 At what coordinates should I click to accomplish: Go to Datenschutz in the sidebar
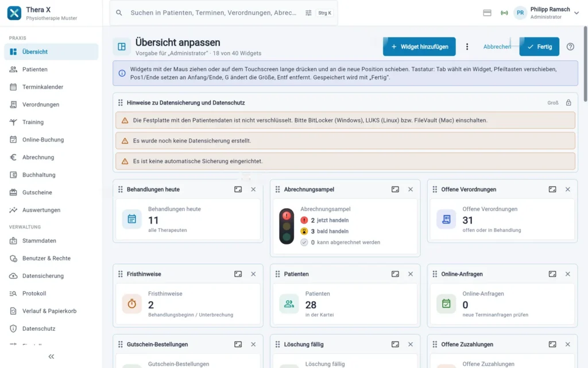coord(51,328)
